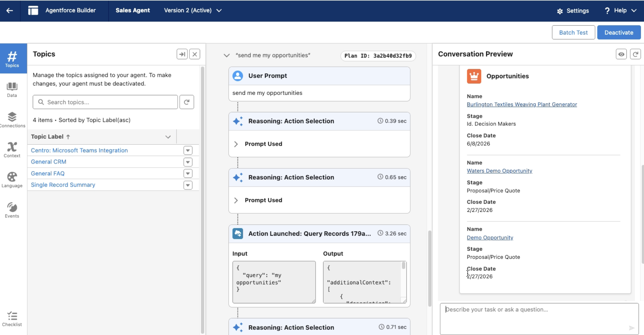Open the Help question mark menu
This screenshot has width=644, height=335.
click(607, 11)
